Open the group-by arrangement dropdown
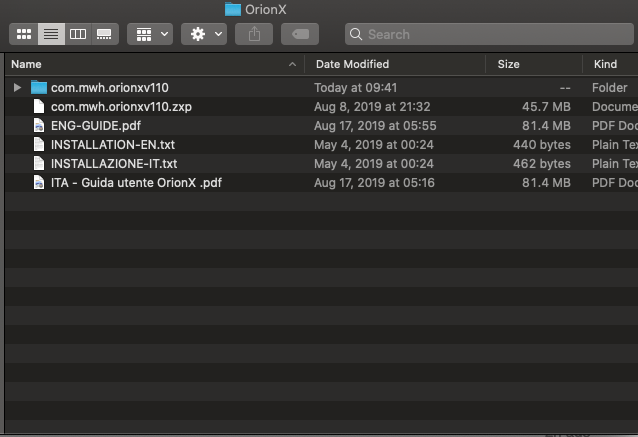This screenshot has height=437, width=638. click(150, 34)
